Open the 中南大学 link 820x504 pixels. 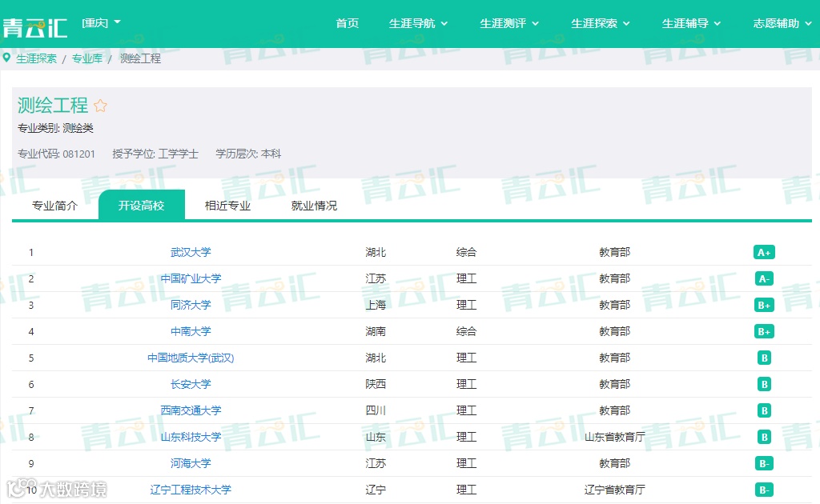point(191,332)
